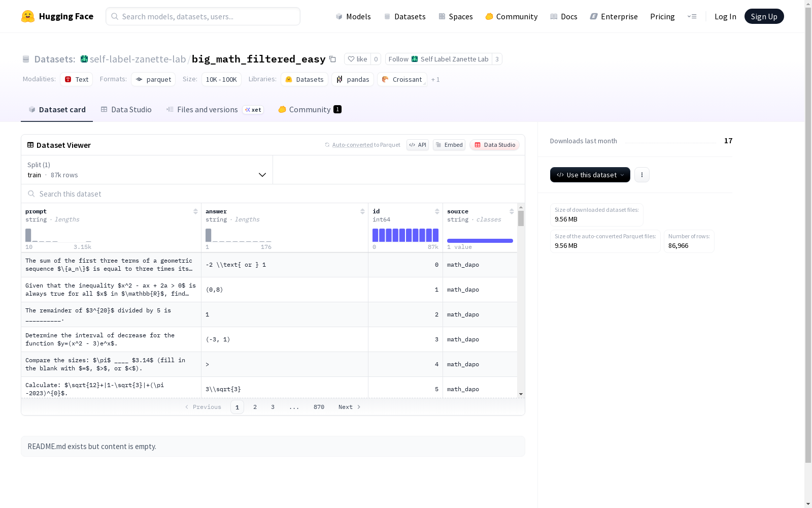
Task: Copy dataset name with the copy icon
Action: [x=332, y=59]
